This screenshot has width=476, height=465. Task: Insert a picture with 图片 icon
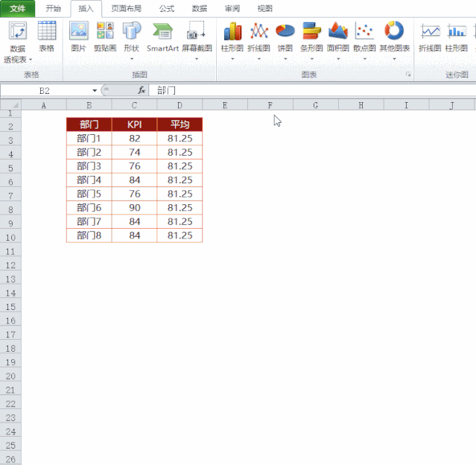pos(79,31)
